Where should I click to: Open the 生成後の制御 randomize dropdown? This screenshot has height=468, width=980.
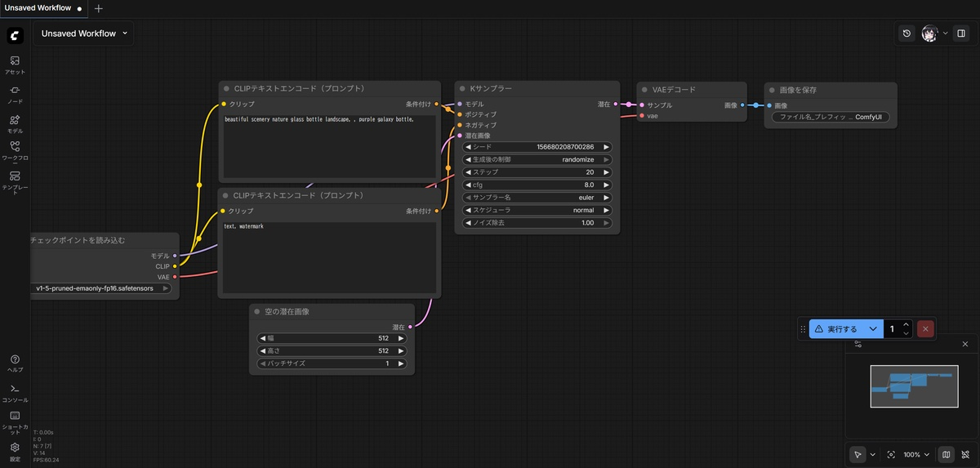pyautogui.click(x=537, y=159)
